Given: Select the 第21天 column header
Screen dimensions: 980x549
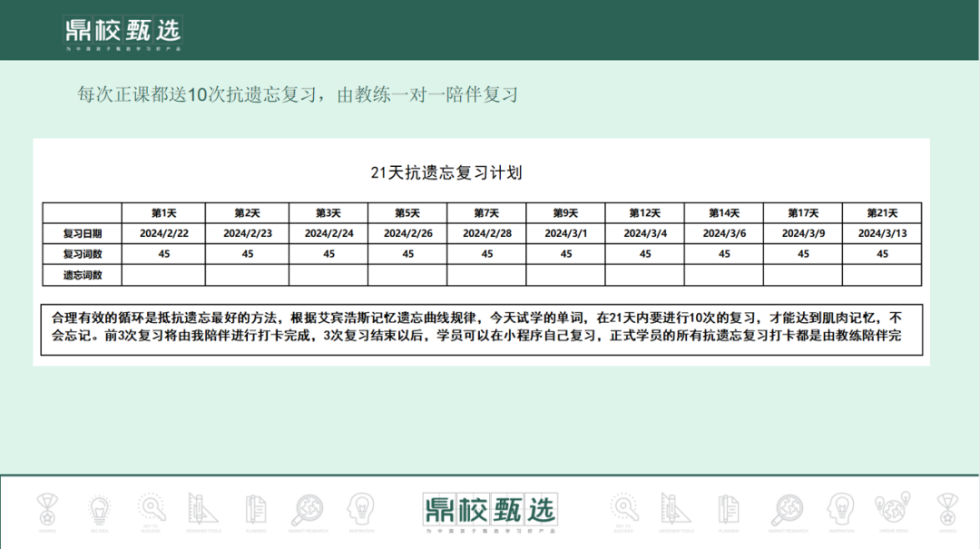Looking at the screenshot, I should 881,212.
